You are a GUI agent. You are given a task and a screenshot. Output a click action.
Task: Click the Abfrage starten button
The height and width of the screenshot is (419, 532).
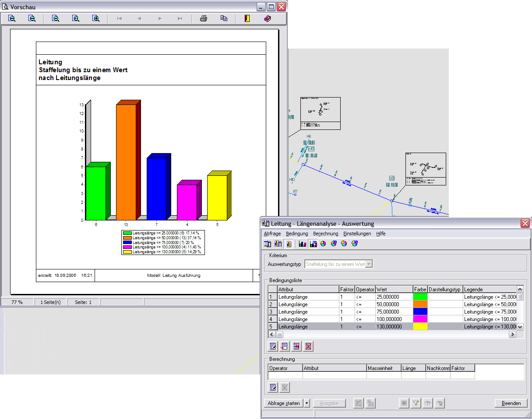click(x=284, y=403)
